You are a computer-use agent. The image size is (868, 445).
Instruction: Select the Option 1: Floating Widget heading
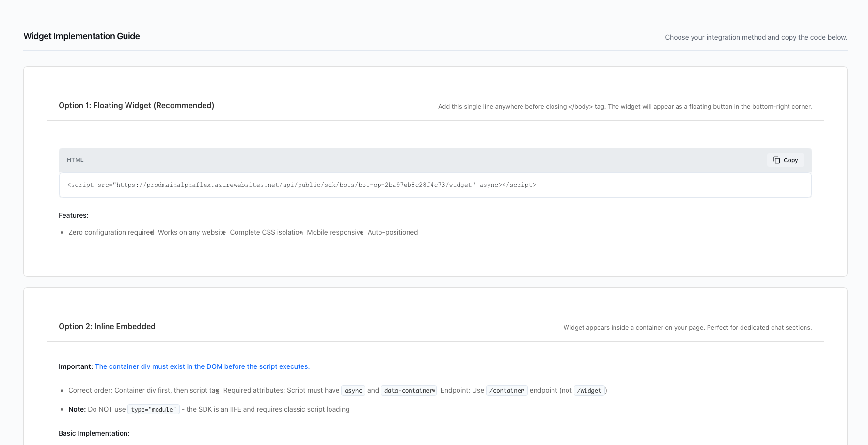point(136,105)
